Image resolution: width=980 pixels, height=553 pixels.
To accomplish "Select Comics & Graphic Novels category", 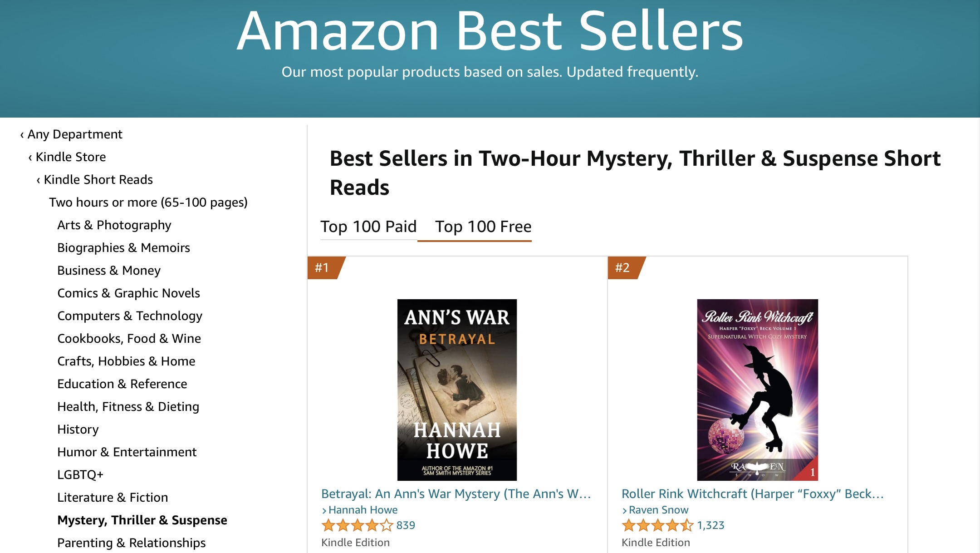I will [128, 293].
